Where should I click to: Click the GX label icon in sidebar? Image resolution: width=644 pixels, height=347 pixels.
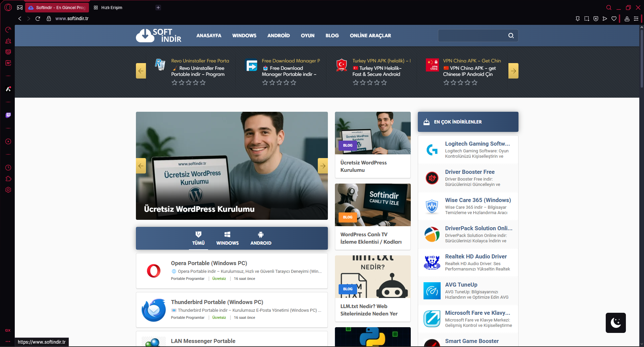point(8,330)
